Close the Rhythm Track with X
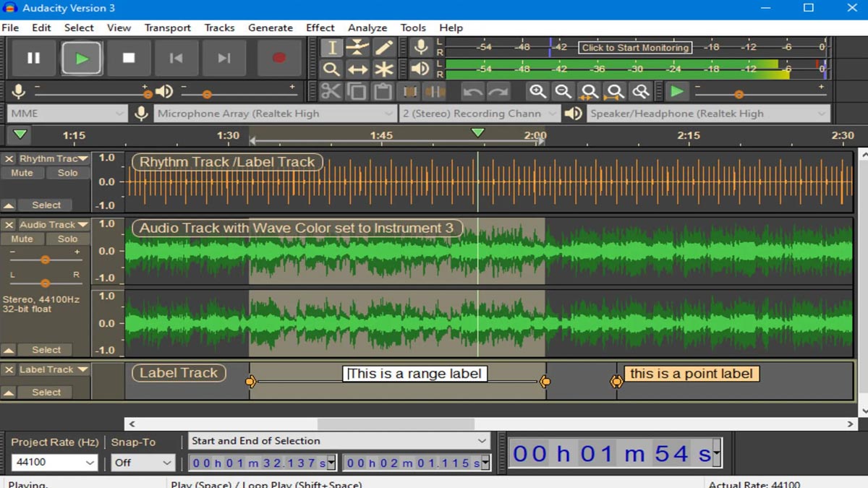This screenshot has height=488, width=868. [x=9, y=158]
